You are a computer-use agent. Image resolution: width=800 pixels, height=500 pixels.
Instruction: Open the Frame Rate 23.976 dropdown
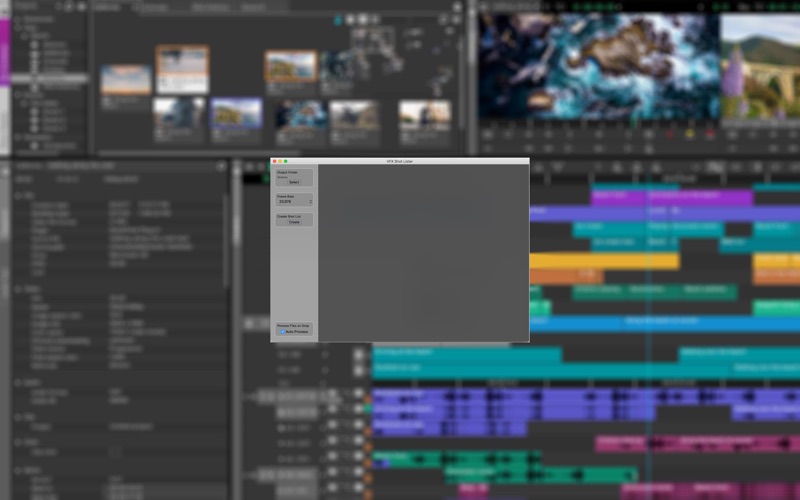[x=294, y=202]
